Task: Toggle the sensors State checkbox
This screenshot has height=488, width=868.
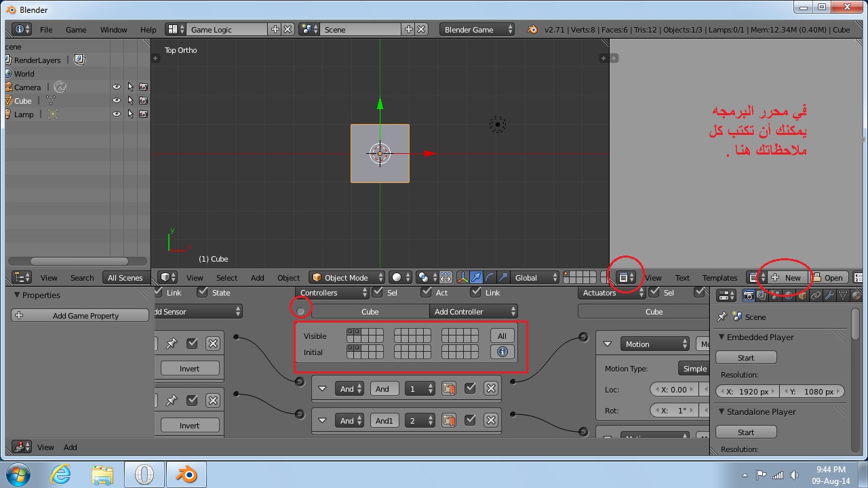Action: pyautogui.click(x=202, y=292)
